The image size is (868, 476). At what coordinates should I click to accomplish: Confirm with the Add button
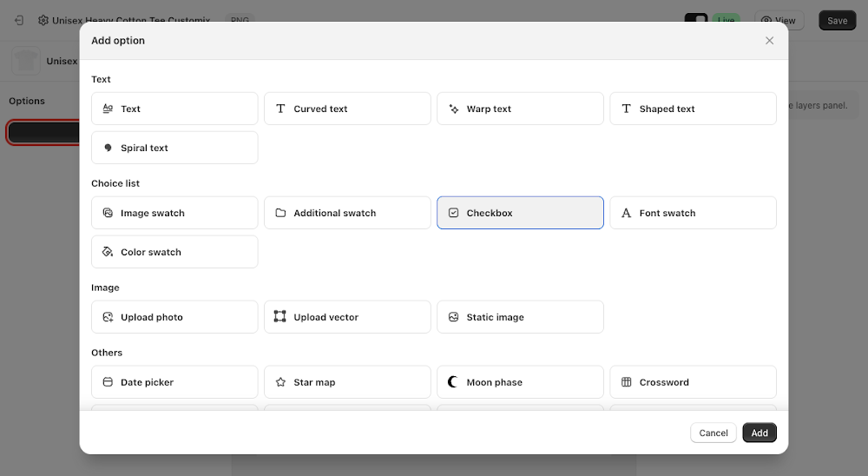click(759, 433)
